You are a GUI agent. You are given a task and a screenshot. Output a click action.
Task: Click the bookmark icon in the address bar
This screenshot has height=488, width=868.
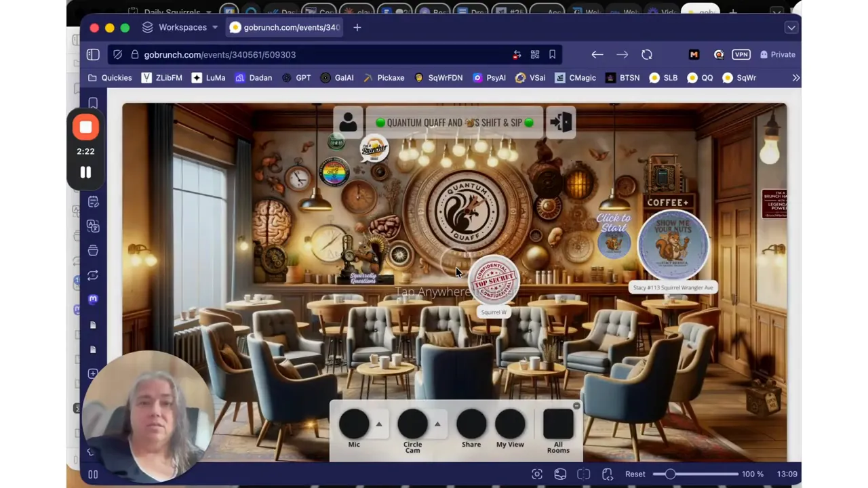[x=552, y=54]
